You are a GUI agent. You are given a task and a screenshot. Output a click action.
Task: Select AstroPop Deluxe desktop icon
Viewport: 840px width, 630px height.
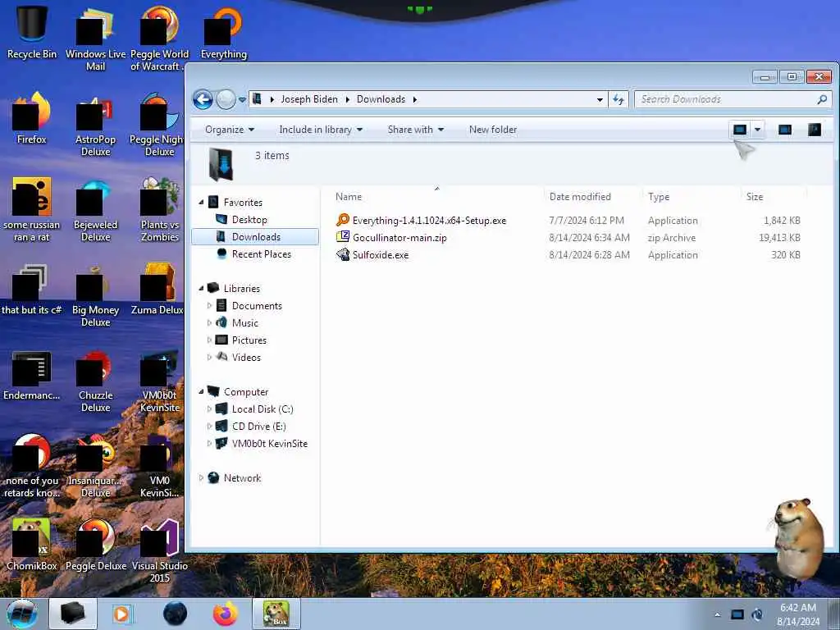95,125
